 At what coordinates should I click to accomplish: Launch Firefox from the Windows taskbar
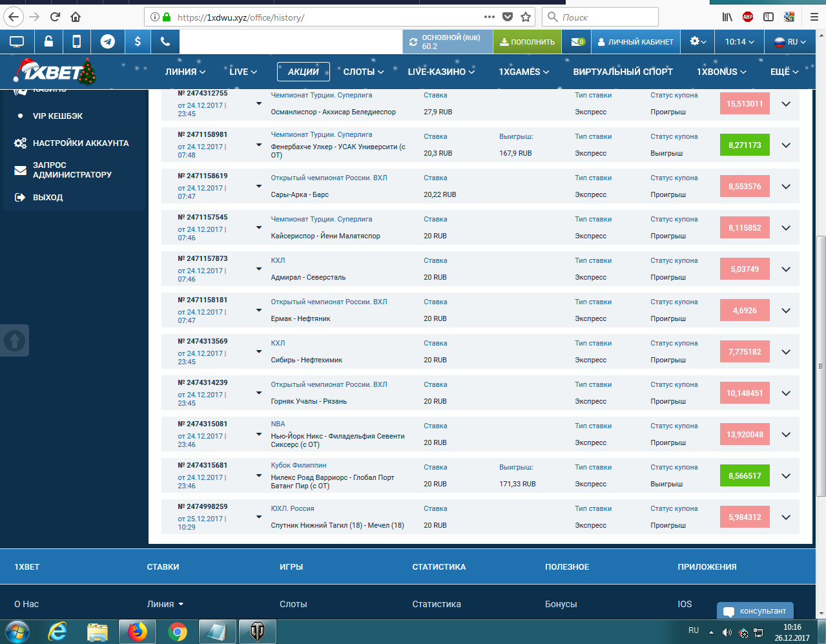coord(137,631)
